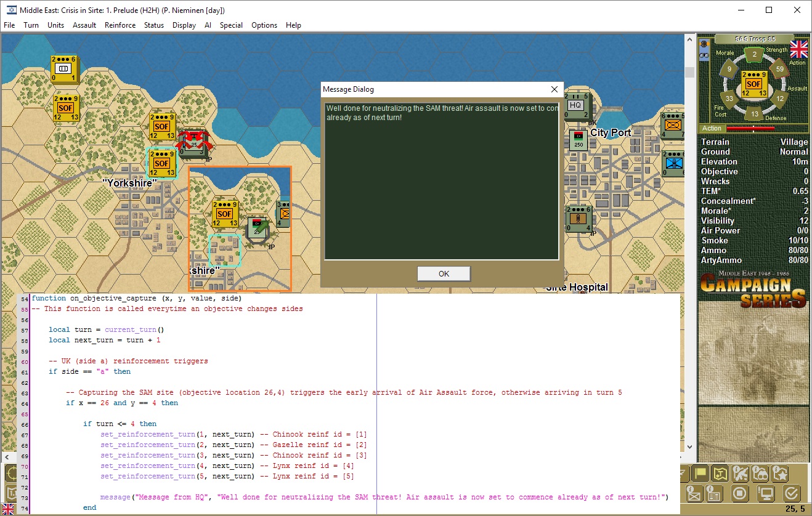Screen dimensions: 812x516
Task: Click the map's vertical scrollbar
Action: pos(690,242)
